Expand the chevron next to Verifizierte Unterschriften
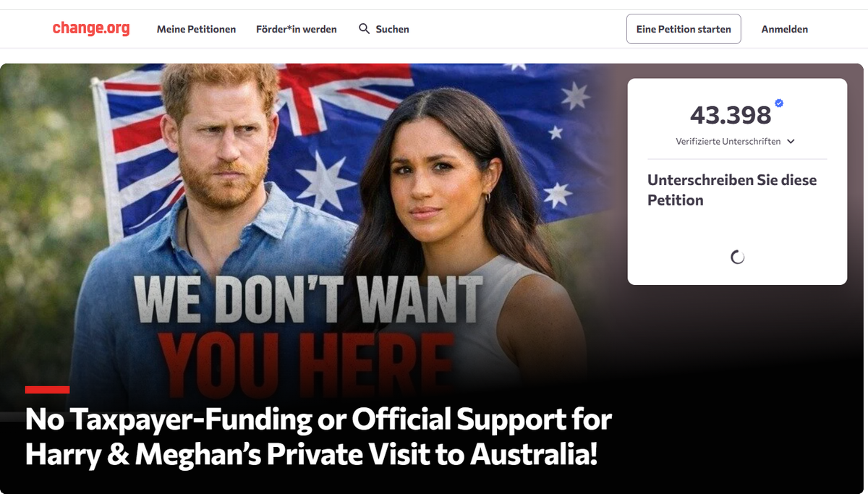Viewport: 868px width, 494px height. click(x=791, y=142)
